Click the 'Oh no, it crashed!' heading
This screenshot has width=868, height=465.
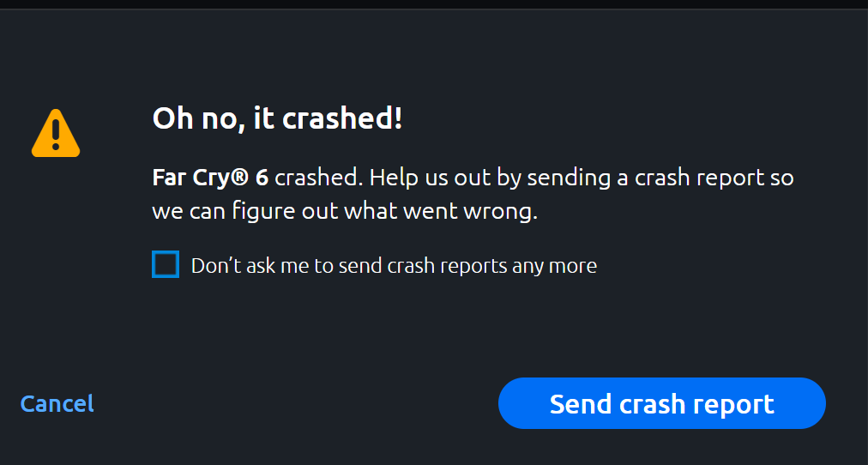tap(277, 118)
